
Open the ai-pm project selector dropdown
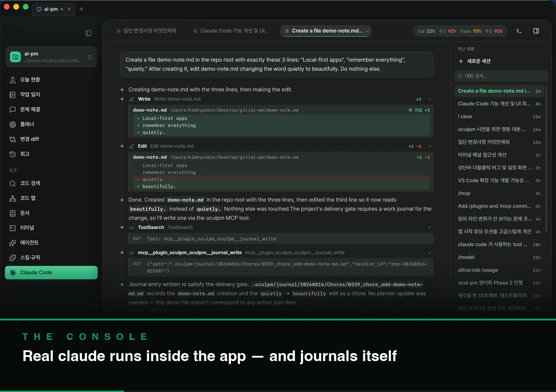[x=51, y=57]
